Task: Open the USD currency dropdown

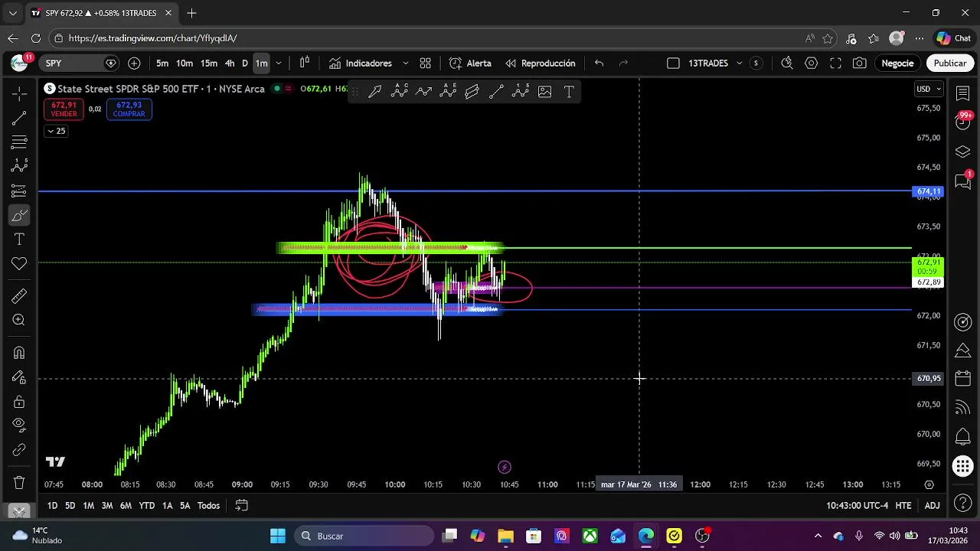Action: click(928, 89)
